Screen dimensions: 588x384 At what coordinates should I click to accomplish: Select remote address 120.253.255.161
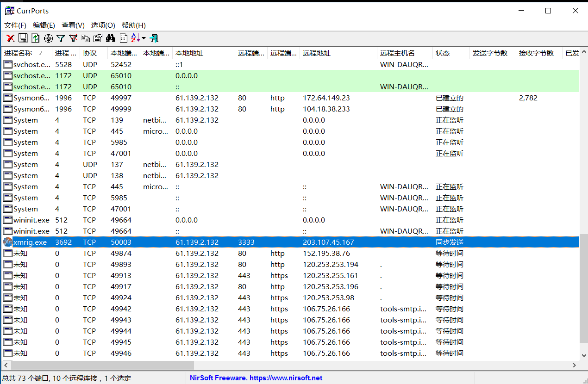tap(331, 276)
